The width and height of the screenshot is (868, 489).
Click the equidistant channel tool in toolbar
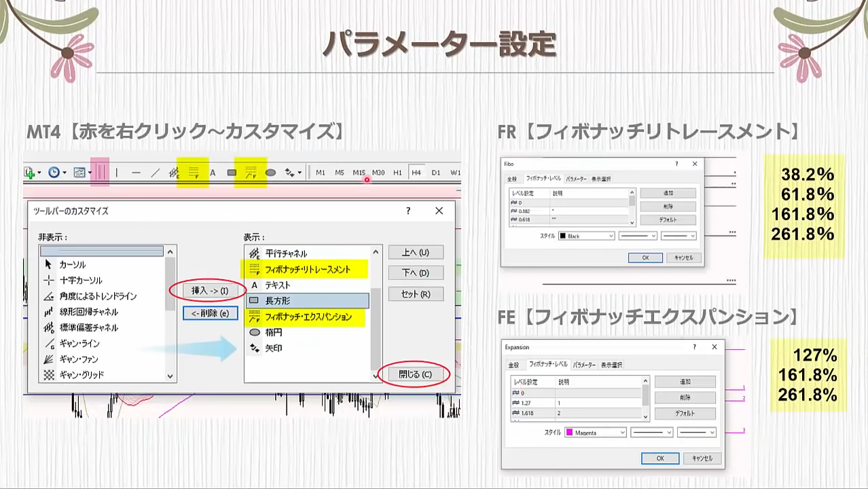[174, 173]
